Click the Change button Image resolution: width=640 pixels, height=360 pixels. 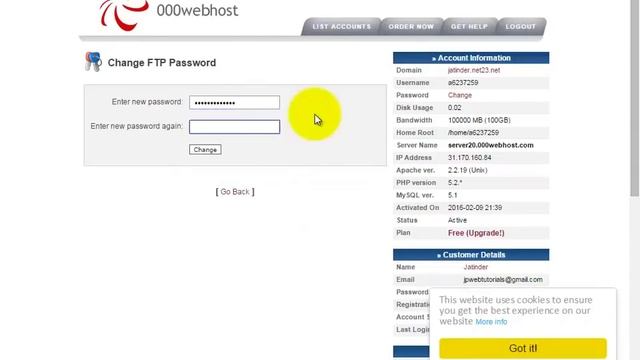[205, 150]
